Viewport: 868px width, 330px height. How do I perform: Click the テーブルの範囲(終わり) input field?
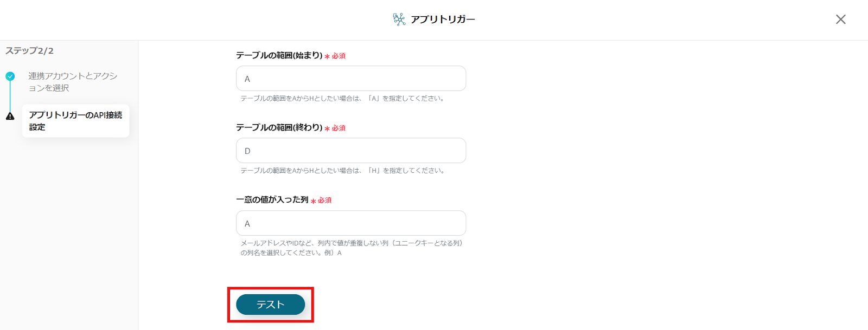pos(351,151)
